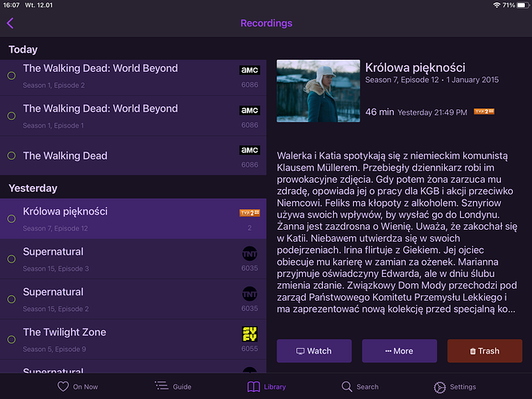Image resolution: width=532 pixels, height=399 pixels.
Task: Collapse the Yesterday section header
Action: (33, 188)
